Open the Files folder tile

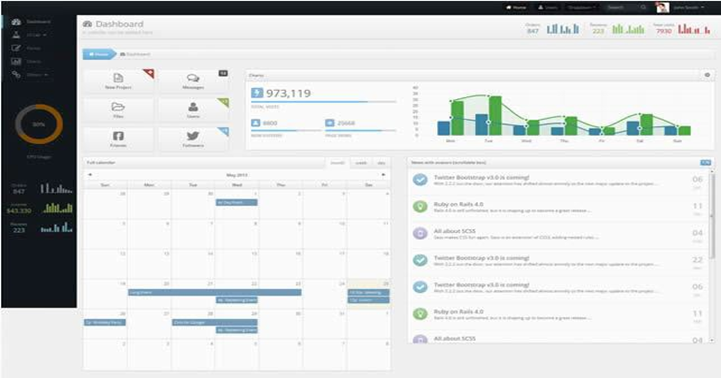tap(119, 110)
